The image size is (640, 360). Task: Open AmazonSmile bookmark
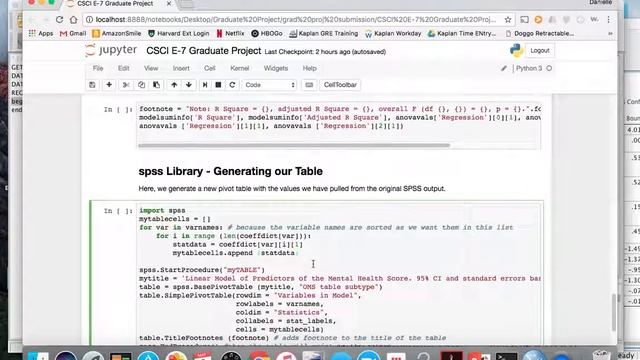pyautogui.click(x=116, y=33)
